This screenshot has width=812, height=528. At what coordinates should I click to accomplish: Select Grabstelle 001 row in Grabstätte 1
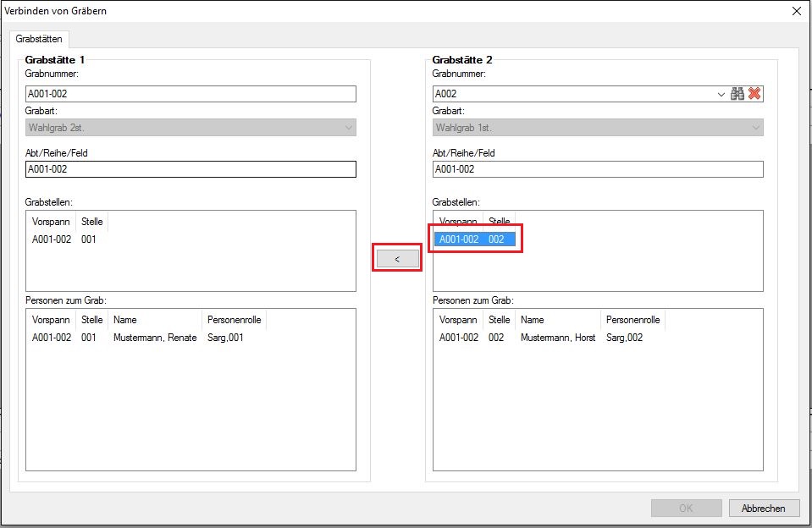click(x=64, y=239)
